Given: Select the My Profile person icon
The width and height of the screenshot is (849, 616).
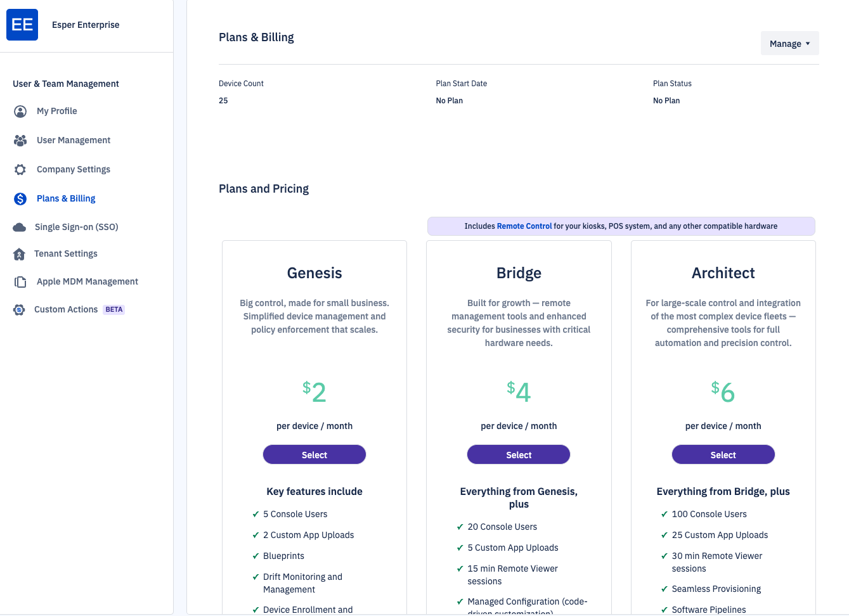Looking at the screenshot, I should 20,111.
